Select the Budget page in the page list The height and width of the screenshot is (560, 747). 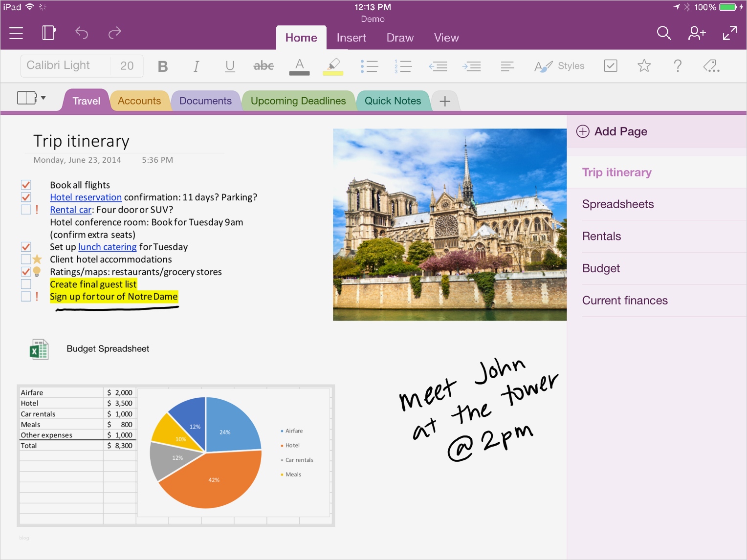click(601, 268)
